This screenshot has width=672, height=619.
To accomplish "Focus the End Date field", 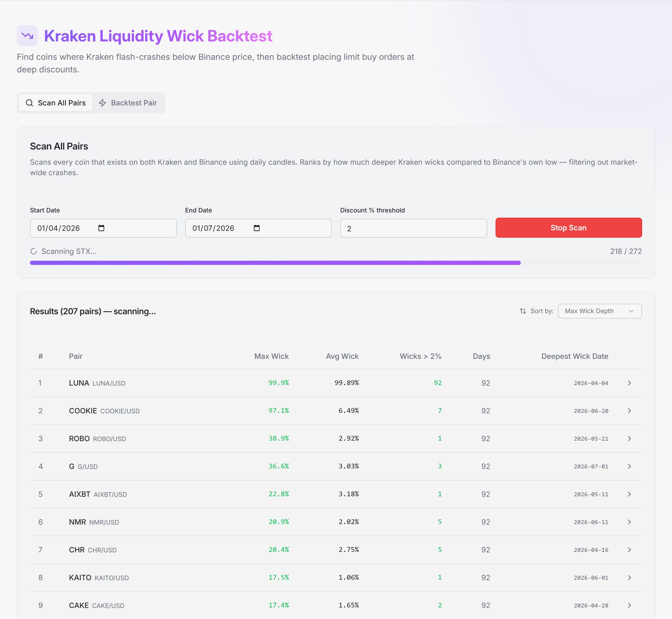I will coord(258,228).
